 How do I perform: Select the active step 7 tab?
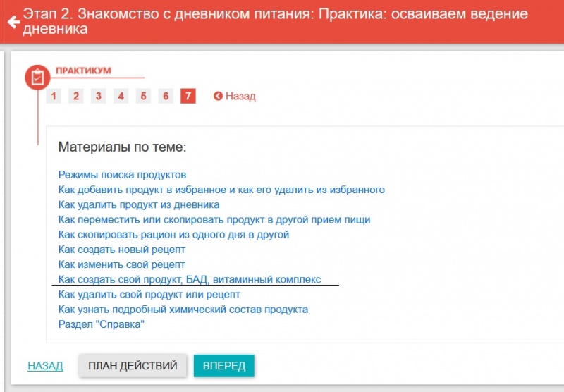click(188, 97)
